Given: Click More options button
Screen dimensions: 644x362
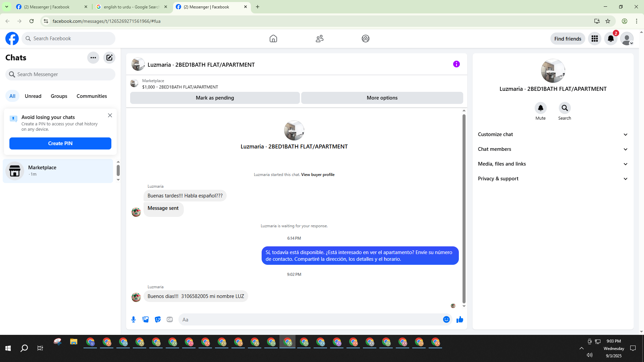Looking at the screenshot, I should (382, 98).
